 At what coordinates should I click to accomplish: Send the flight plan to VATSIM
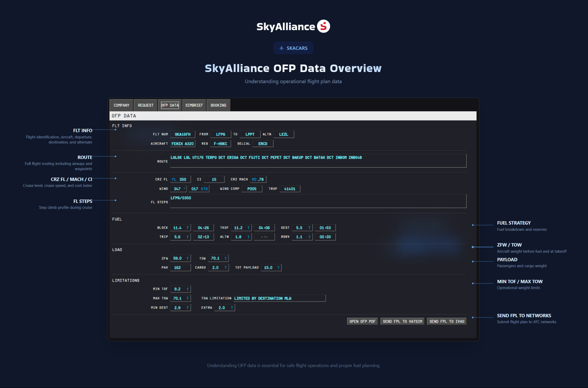click(x=402, y=321)
